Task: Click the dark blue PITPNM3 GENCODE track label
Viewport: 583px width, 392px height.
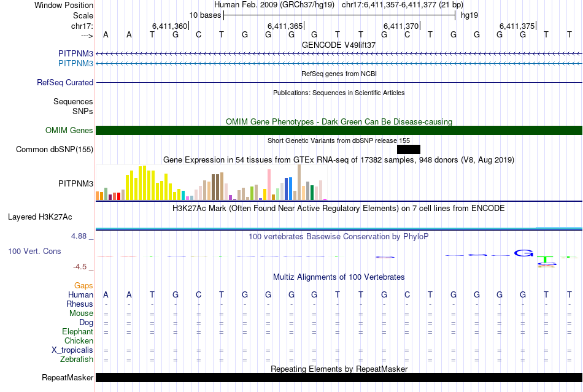Action: click(75, 54)
